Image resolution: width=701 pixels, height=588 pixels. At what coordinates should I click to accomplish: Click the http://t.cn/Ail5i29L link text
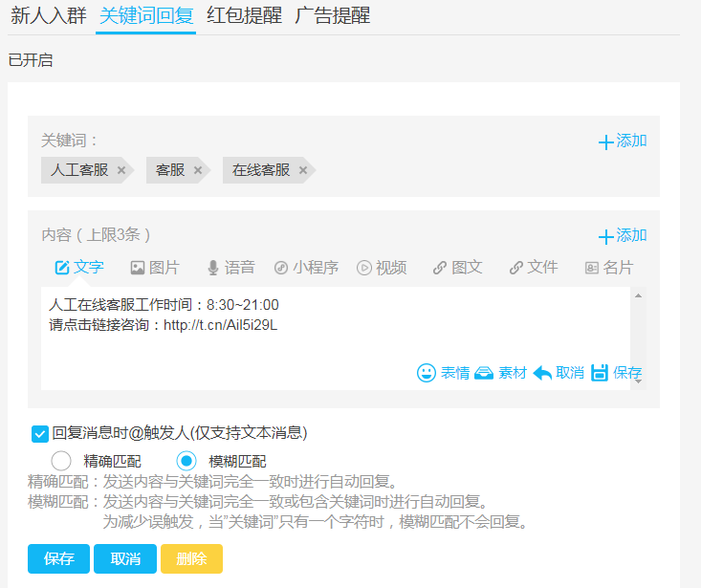(220, 325)
